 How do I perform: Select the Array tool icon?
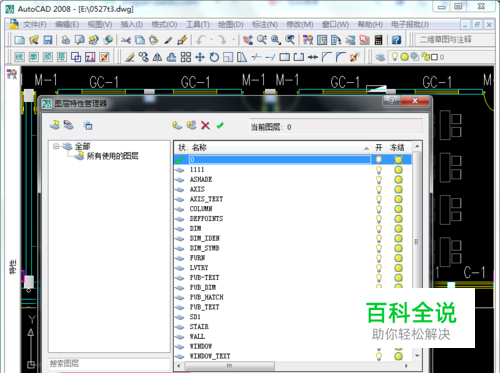point(186,57)
